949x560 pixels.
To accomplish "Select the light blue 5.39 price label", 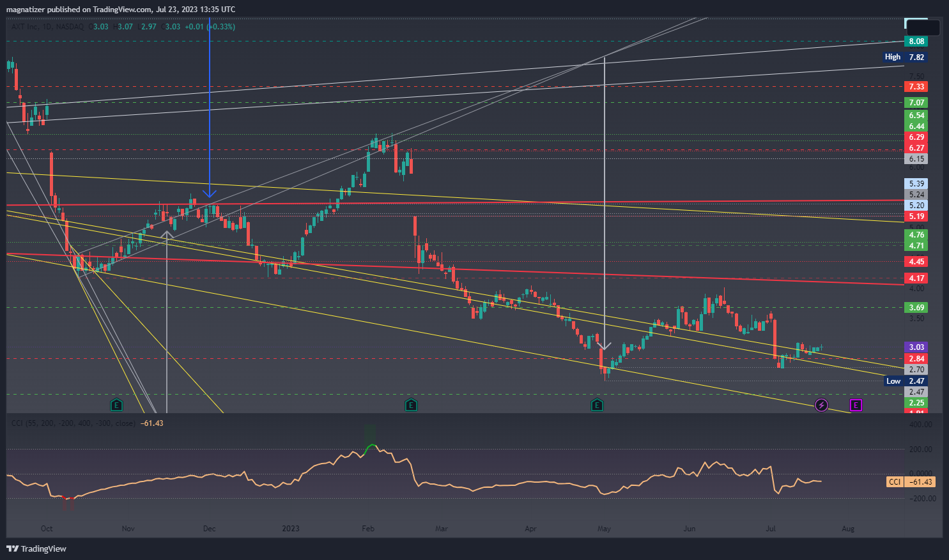I will point(916,184).
